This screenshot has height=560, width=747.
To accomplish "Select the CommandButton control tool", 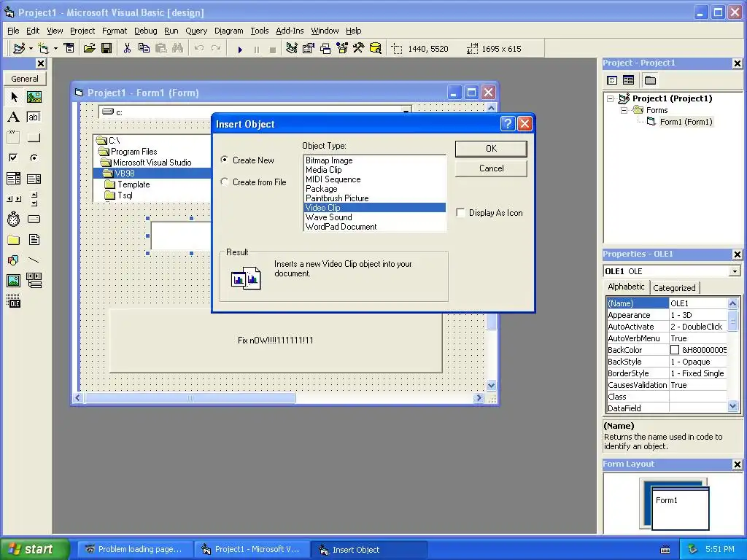I will [x=34, y=138].
